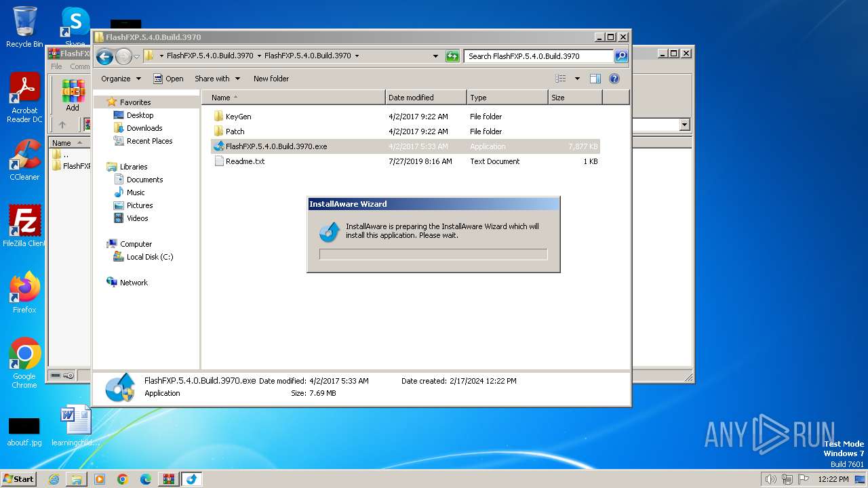
Task: Select aboutf.jpg desktop file
Action: (24, 432)
